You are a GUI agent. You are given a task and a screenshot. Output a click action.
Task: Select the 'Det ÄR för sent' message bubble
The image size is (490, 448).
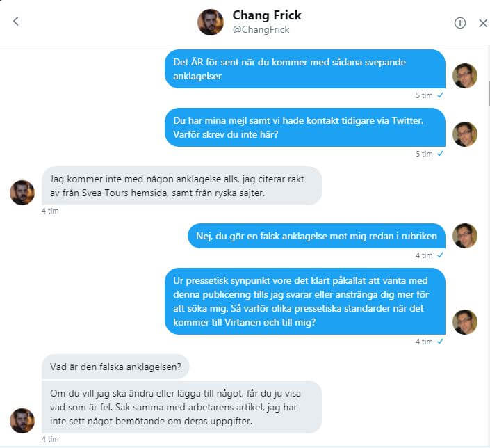coord(304,69)
